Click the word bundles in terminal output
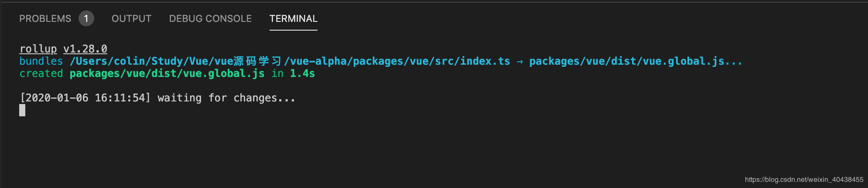868x188 pixels. pos(41,61)
